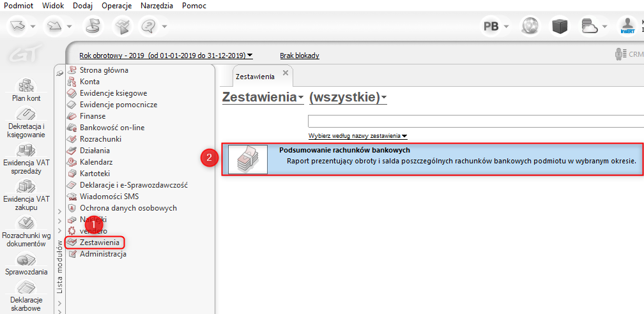Open dropdown arrow beside back icon
Image resolution: width=644 pixels, height=314 pixels.
pos(33,27)
